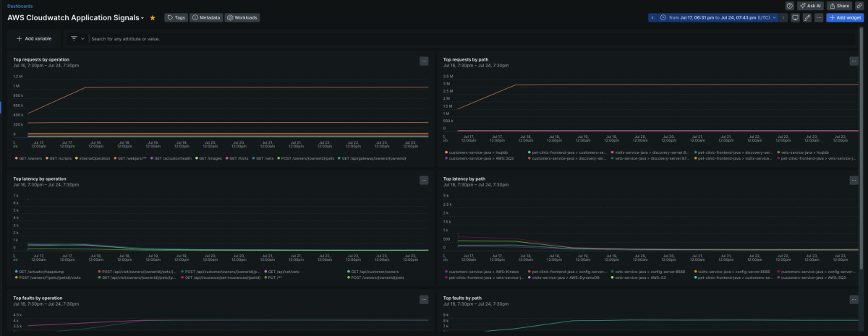Open the time picker Jul 17 to Jul 24
The width and height of the screenshot is (868, 336).
[x=718, y=17]
